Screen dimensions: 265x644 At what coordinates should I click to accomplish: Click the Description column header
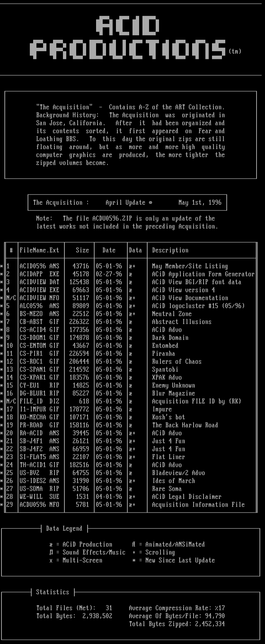(170, 250)
